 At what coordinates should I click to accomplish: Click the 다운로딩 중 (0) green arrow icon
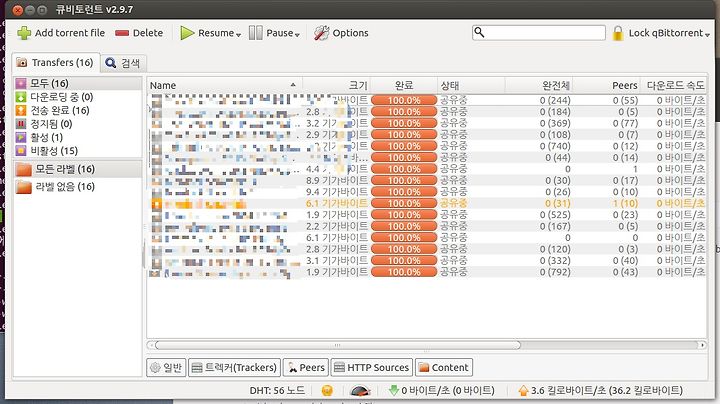point(21,97)
